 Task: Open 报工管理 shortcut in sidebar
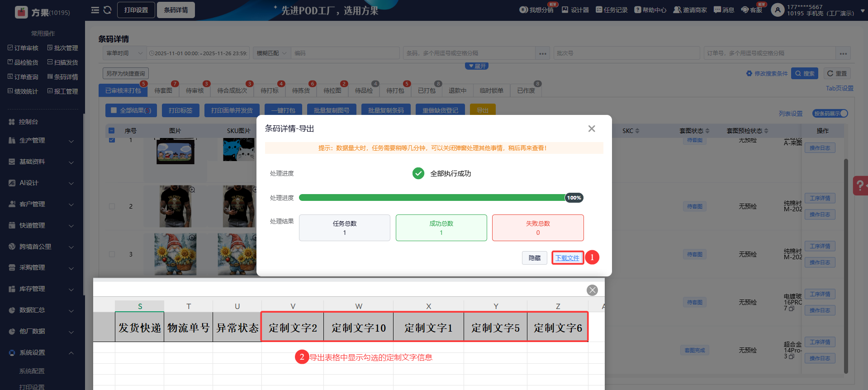click(x=63, y=91)
